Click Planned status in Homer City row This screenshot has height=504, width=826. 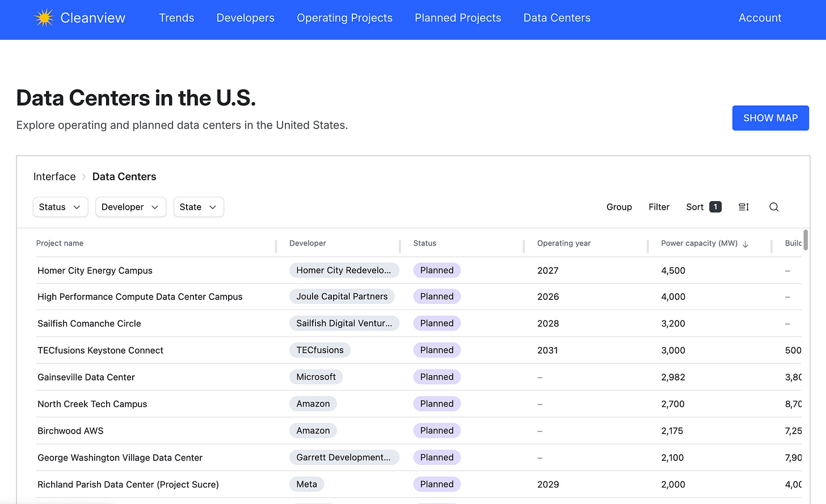(437, 270)
